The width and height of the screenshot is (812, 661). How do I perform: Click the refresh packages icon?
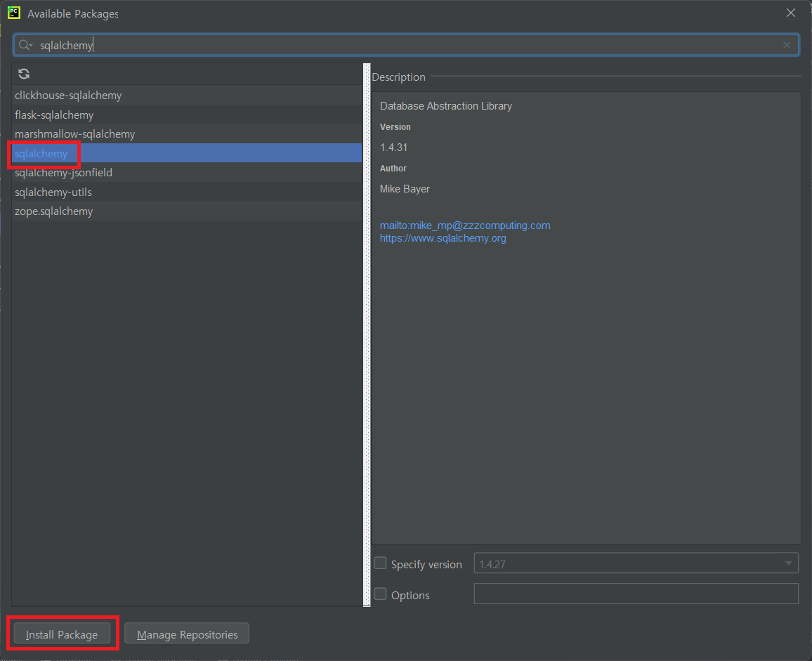click(x=24, y=74)
